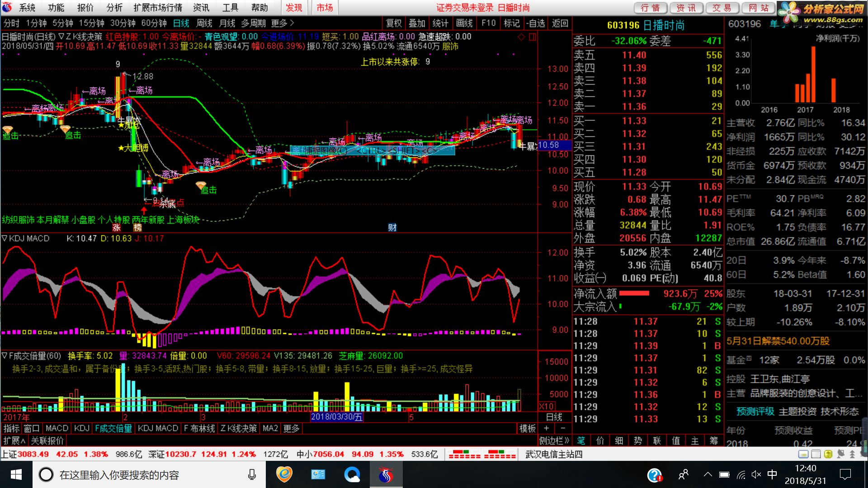Open the 系统 menu
868x488 pixels.
[27, 8]
